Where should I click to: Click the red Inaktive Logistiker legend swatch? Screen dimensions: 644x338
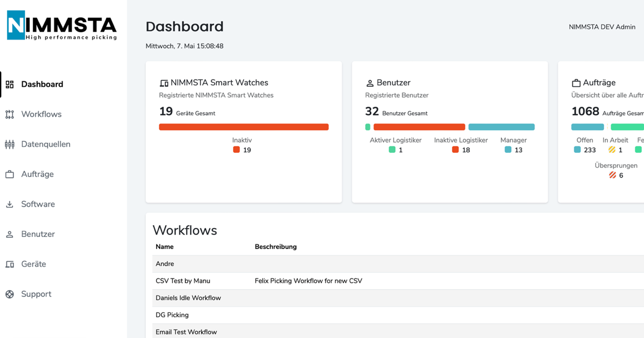click(455, 150)
